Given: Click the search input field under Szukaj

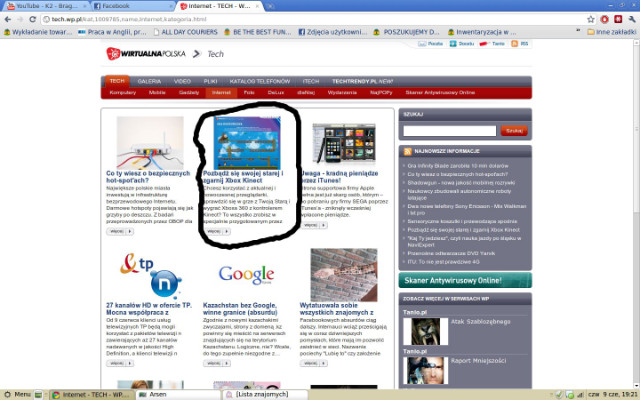Looking at the screenshot, I should coord(449,131).
